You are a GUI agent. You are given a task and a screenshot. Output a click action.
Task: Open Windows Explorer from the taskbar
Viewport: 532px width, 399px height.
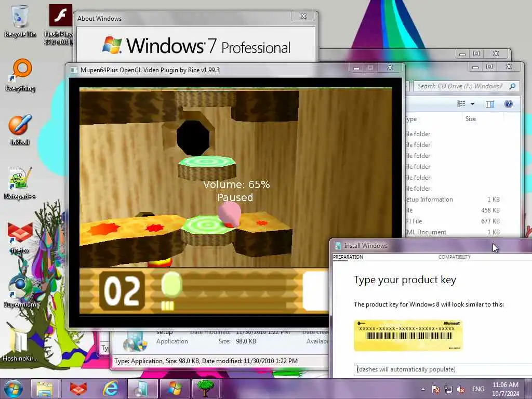tap(45, 389)
